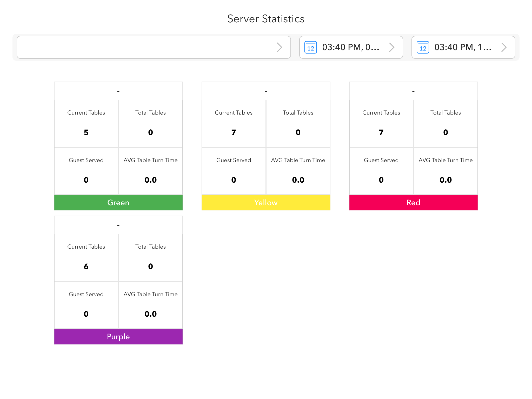This screenshot has height=399, width=532.
Task: Expand the empty server selector chevron
Action: (x=279, y=47)
